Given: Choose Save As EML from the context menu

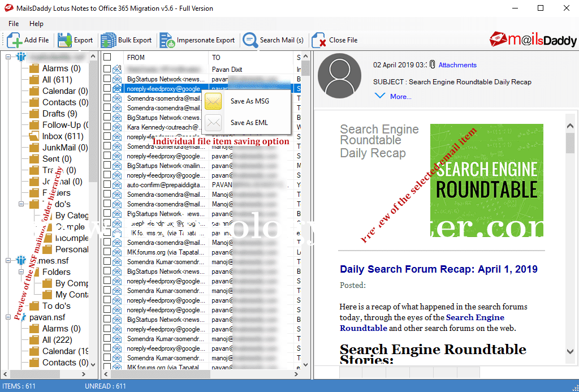Looking at the screenshot, I should (246, 123).
